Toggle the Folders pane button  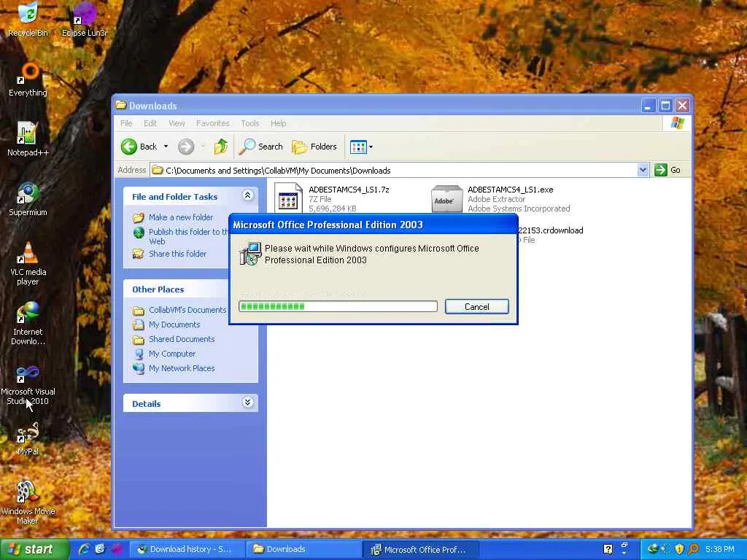point(314,147)
